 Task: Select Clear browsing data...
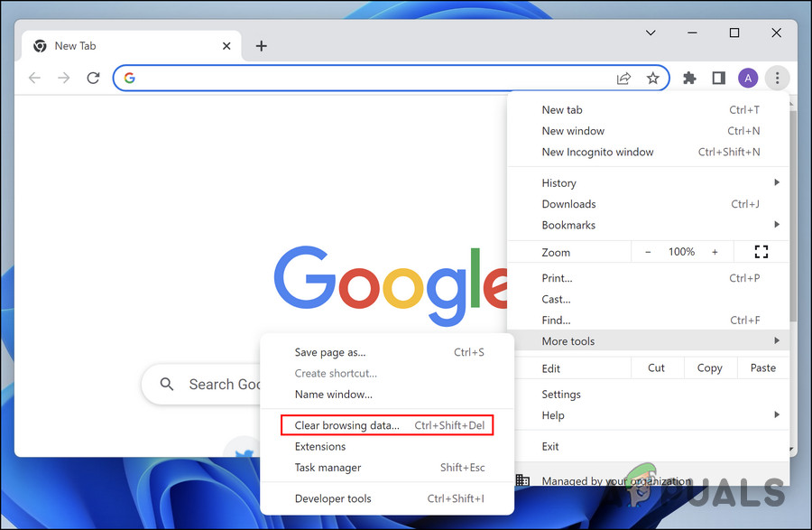tap(387, 425)
